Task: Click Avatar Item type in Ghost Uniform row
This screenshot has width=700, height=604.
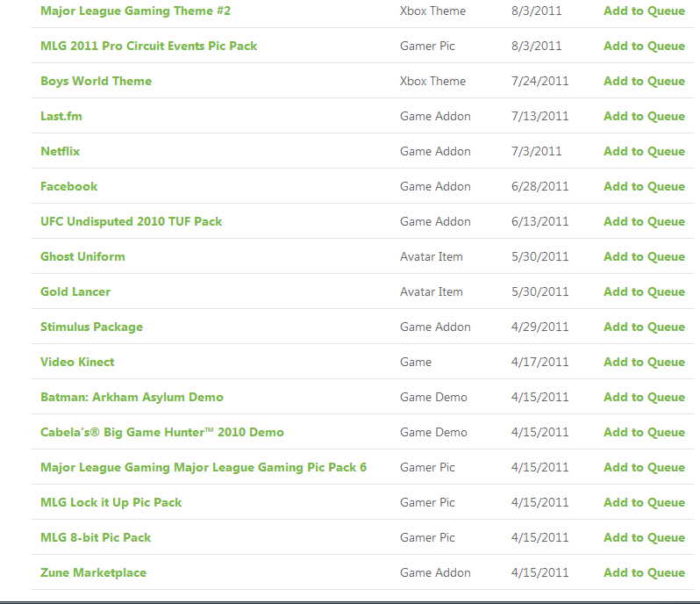Action: pyautogui.click(x=432, y=256)
